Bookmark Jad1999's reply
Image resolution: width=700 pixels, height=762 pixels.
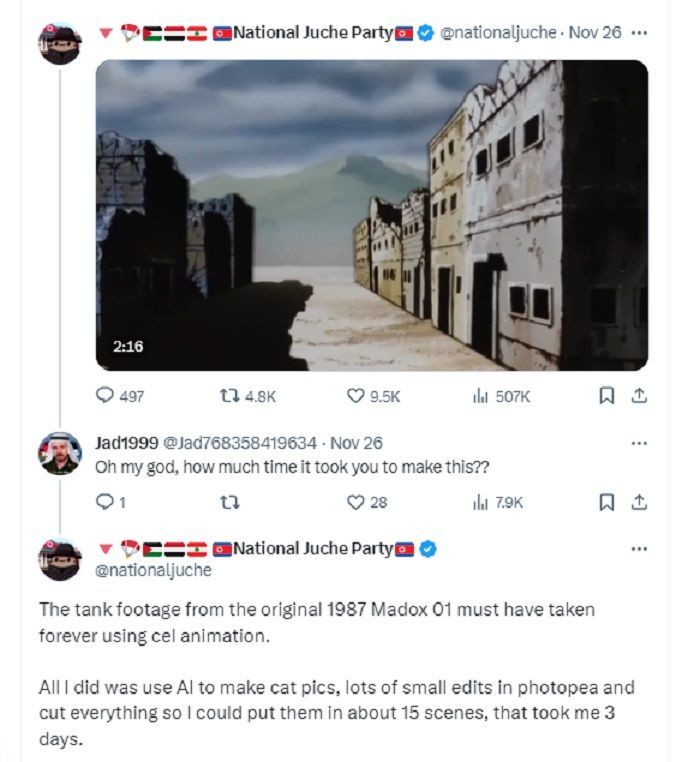click(x=606, y=502)
